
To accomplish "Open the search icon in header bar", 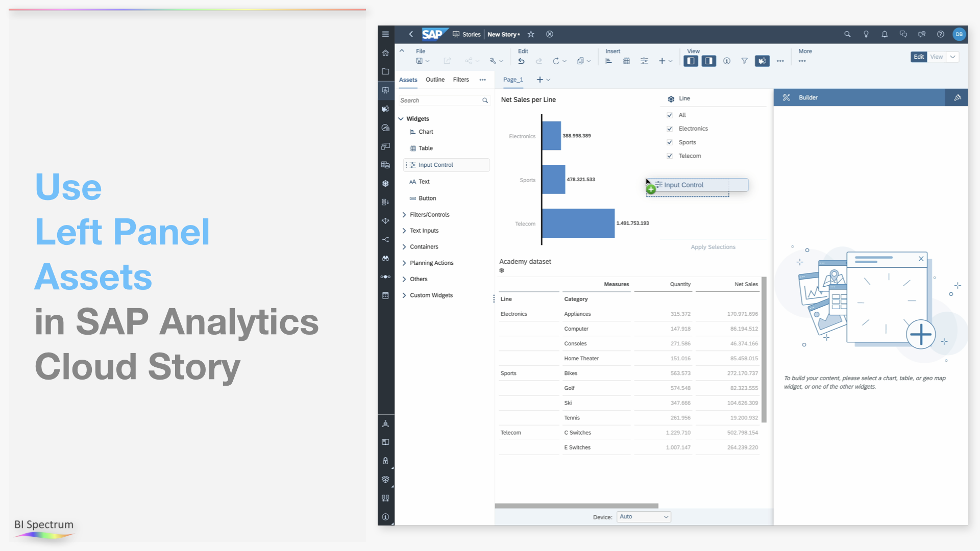I will point(847,34).
